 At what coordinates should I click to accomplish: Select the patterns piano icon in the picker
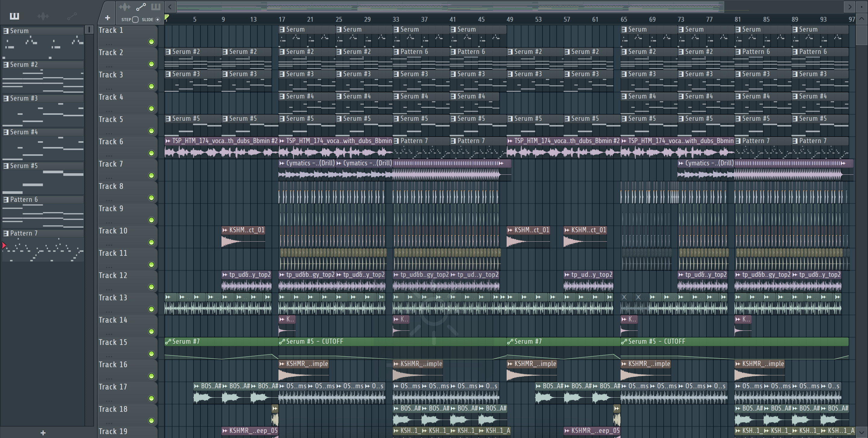(x=14, y=16)
